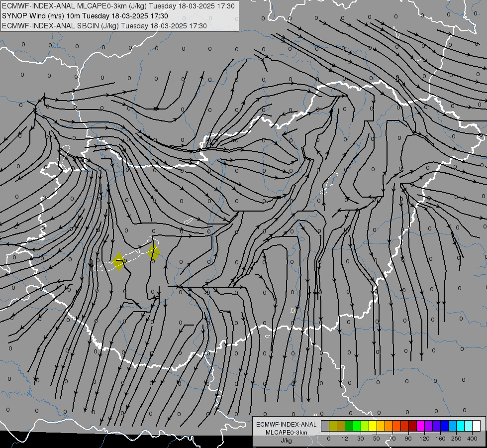This screenshot has width=487, height=448.
Task: Click the eastern yellow diamond marker on map
Action: point(154,251)
